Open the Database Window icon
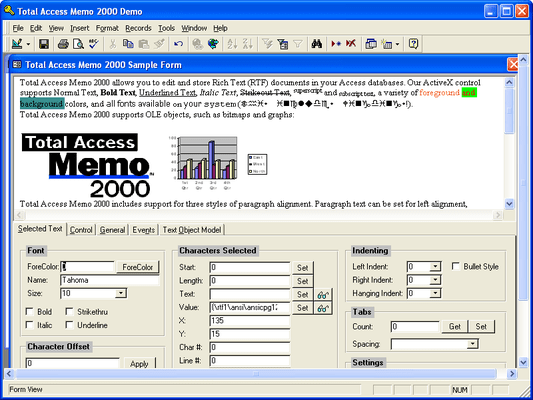The width and height of the screenshot is (533, 400). click(371, 44)
